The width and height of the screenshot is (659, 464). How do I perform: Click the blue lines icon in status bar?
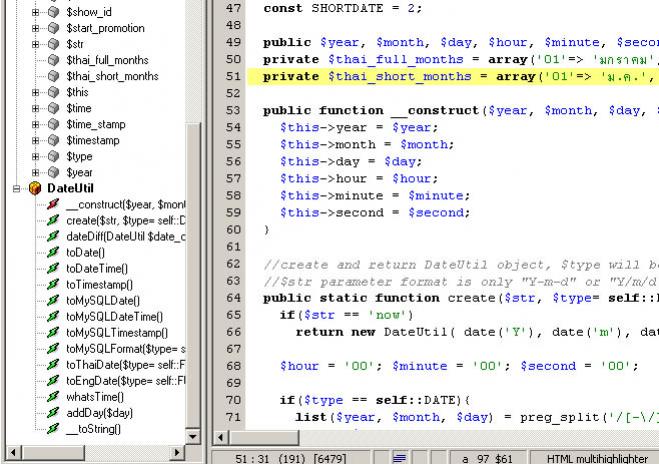click(x=400, y=456)
